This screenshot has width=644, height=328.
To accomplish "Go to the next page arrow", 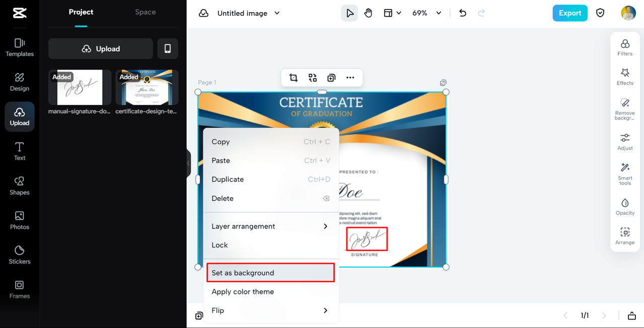I will click(x=604, y=316).
